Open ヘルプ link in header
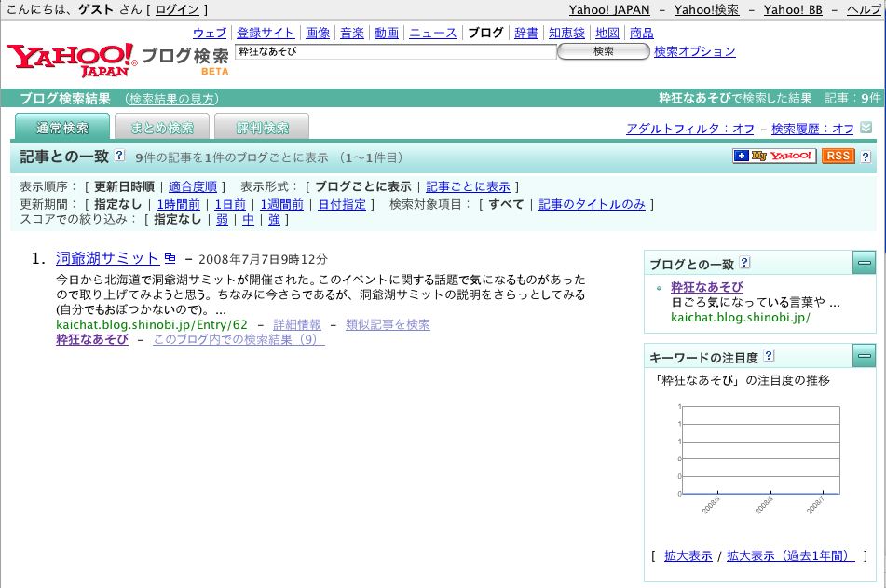 (x=864, y=9)
